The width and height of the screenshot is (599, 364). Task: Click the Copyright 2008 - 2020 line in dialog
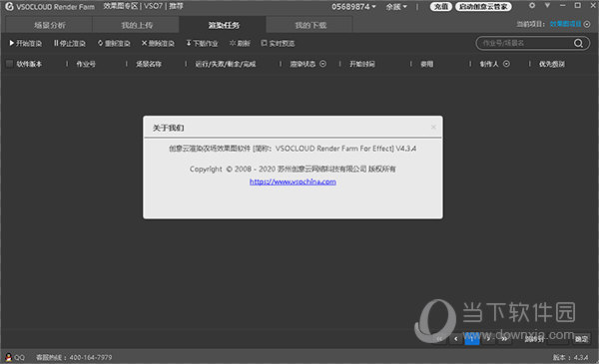tap(293, 169)
